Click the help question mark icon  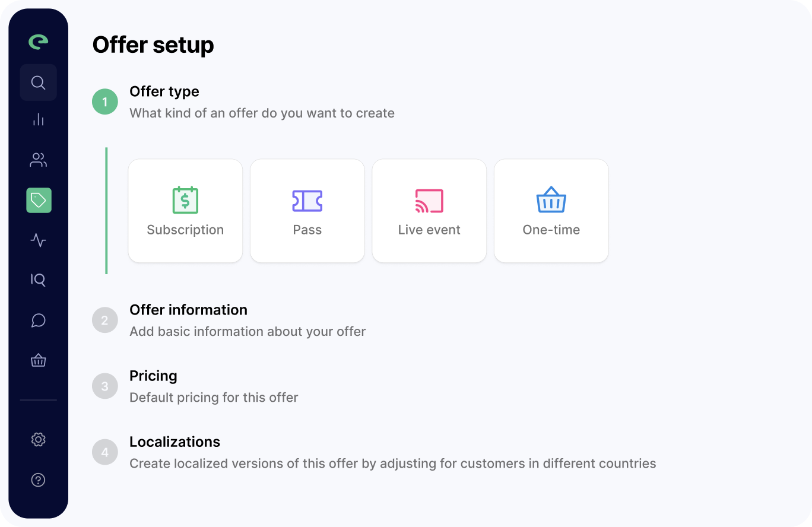(39, 480)
